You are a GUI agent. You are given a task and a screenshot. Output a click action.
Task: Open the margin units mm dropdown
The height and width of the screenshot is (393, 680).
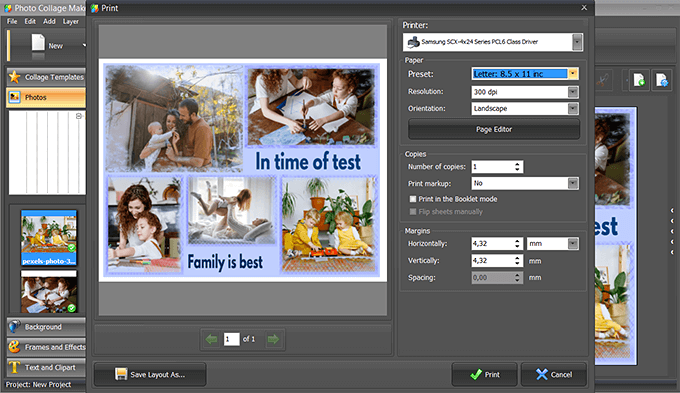click(573, 244)
